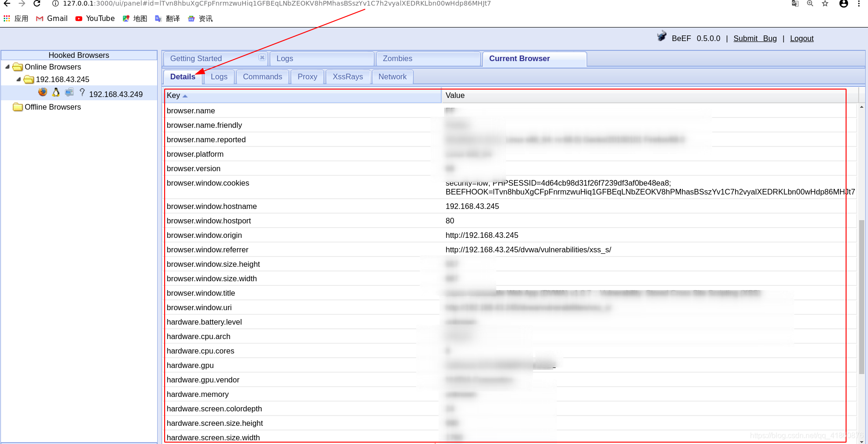This screenshot has width=868, height=444.
Task: Click the browser.window.origin value
Action: [482, 235]
